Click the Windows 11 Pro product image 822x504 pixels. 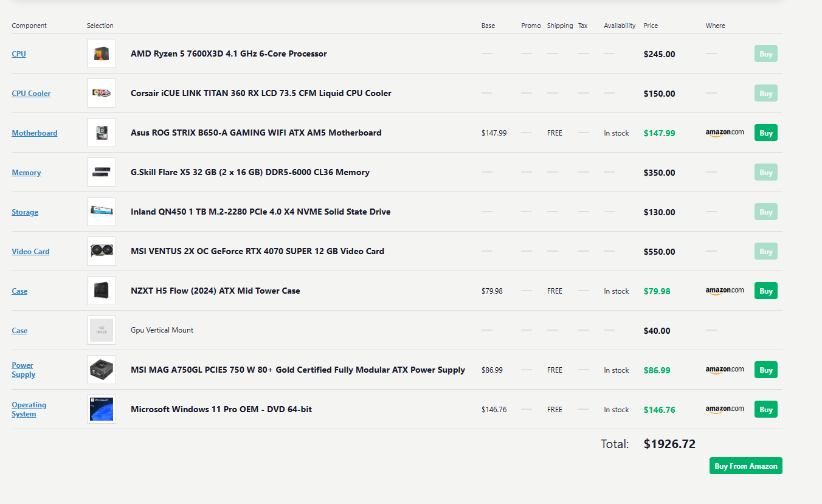[x=102, y=409]
